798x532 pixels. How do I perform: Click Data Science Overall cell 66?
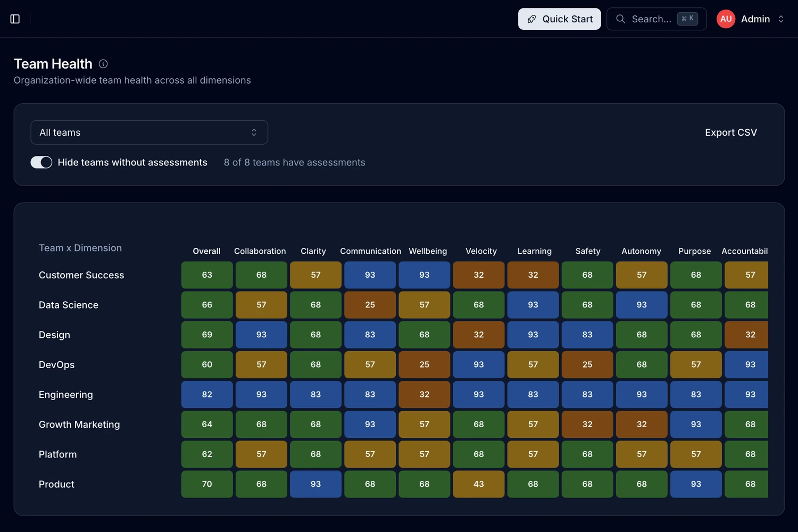(207, 305)
